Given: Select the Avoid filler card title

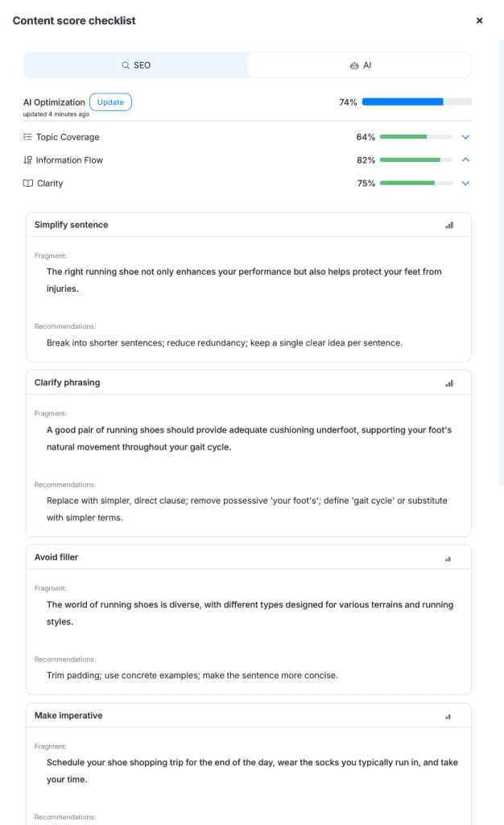Looking at the screenshot, I should pos(56,558).
